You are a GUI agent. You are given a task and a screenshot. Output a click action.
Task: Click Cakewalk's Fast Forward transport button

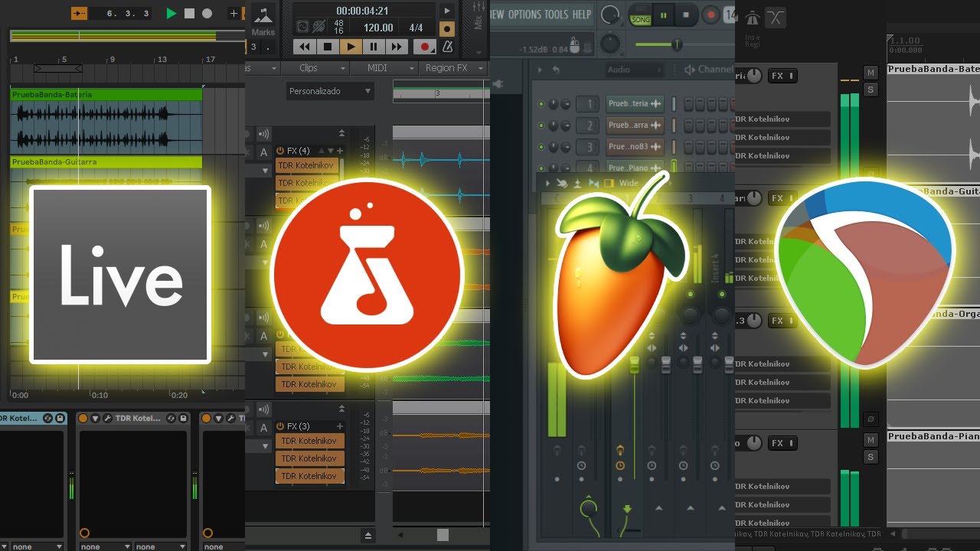tap(397, 47)
